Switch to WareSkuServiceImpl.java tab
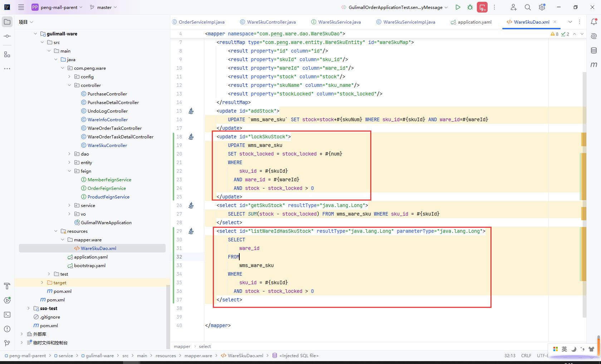601x364 pixels. click(406, 22)
